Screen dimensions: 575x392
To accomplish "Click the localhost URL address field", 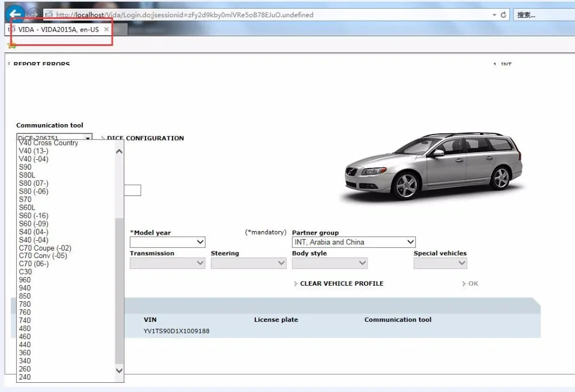I will (268, 15).
